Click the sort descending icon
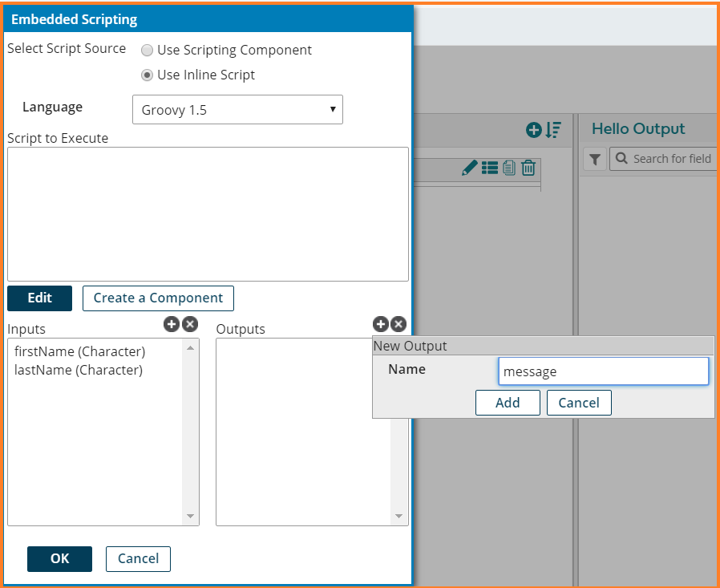The width and height of the screenshot is (720, 588). (553, 129)
